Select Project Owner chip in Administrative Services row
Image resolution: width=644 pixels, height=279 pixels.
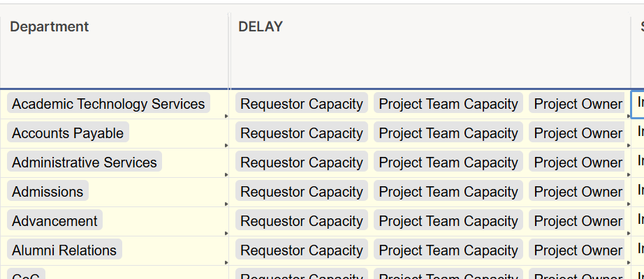(578, 163)
